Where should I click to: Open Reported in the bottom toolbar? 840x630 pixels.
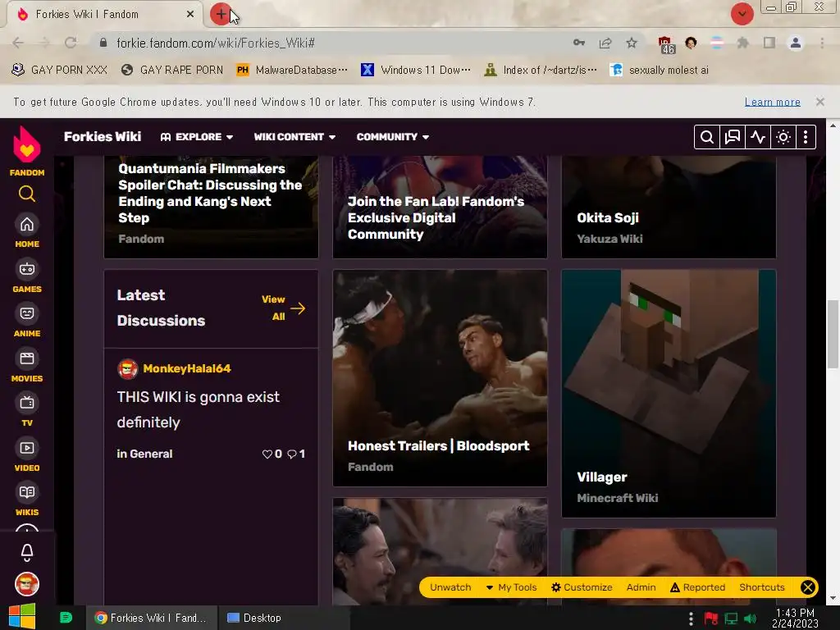697,587
